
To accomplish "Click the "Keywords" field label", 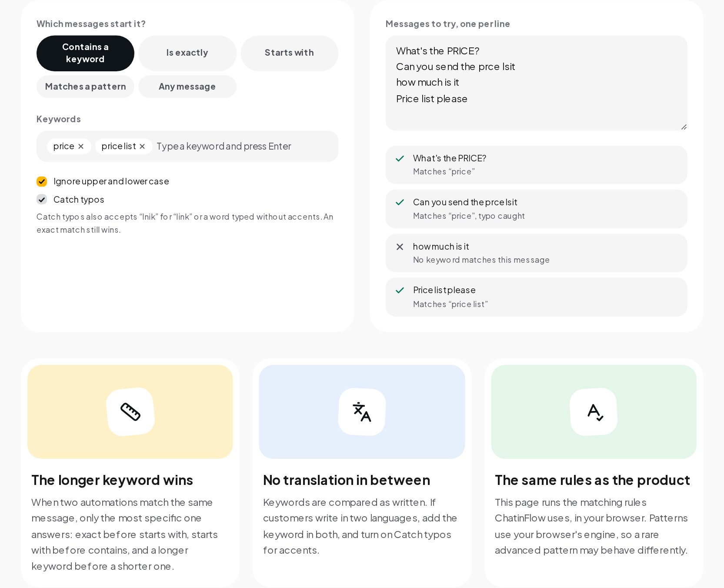I will pyautogui.click(x=59, y=119).
